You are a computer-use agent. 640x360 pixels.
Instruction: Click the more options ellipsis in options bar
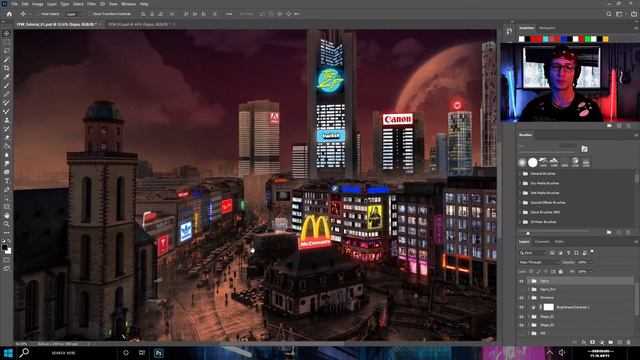click(x=229, y=14)
